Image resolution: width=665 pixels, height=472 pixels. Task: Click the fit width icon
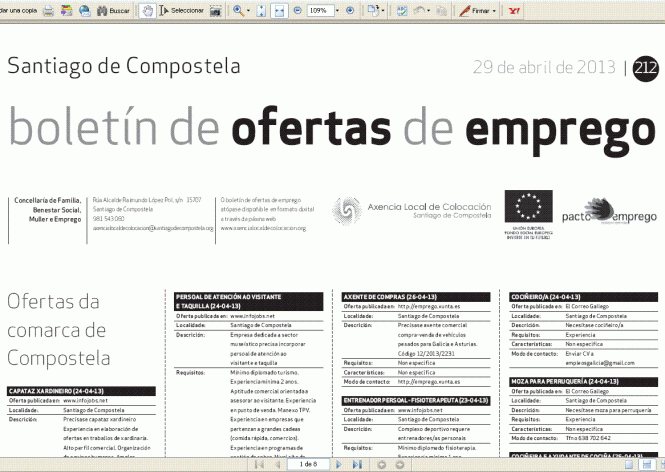279,11
